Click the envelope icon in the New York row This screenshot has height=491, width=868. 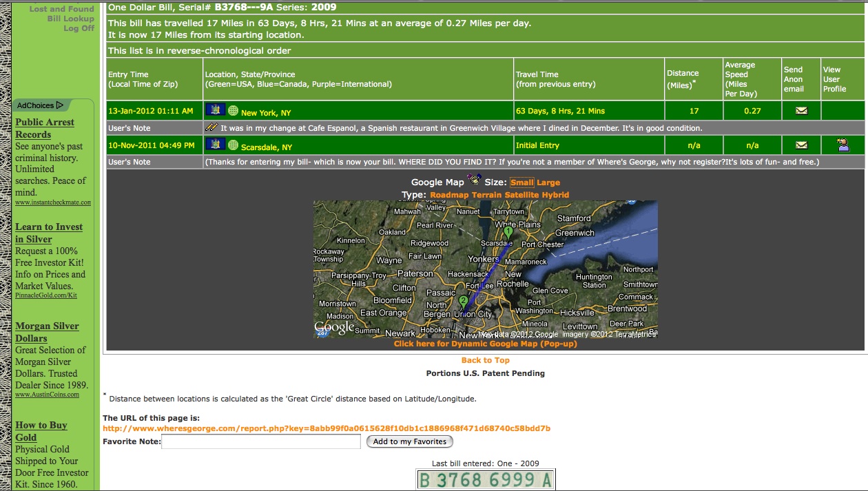(x=801, y=110)
